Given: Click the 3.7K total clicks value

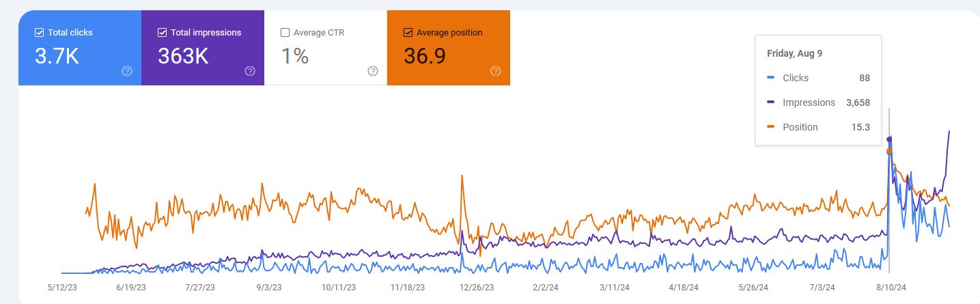Looking at the screenshot, I should tap(57, 56).
